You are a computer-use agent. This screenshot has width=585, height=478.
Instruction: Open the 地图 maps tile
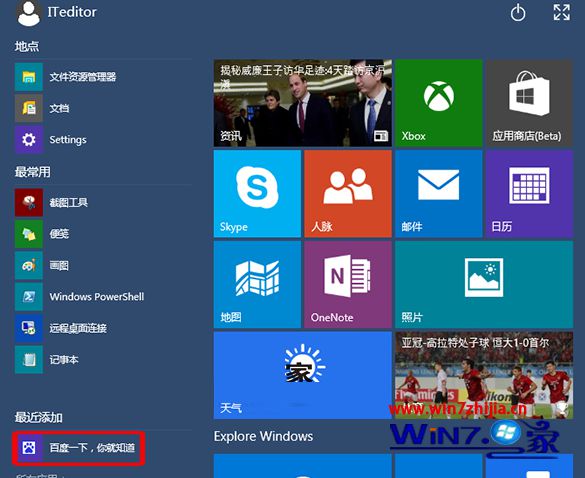click(x=257, y=284)
